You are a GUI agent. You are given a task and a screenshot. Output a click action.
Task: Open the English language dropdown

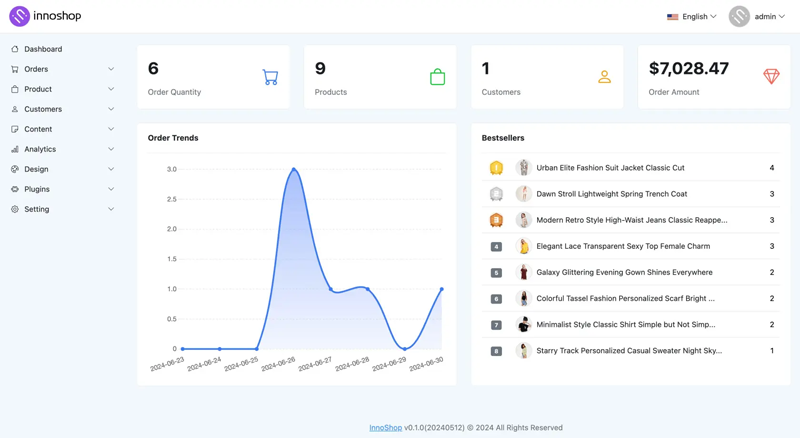pos(692,16)
